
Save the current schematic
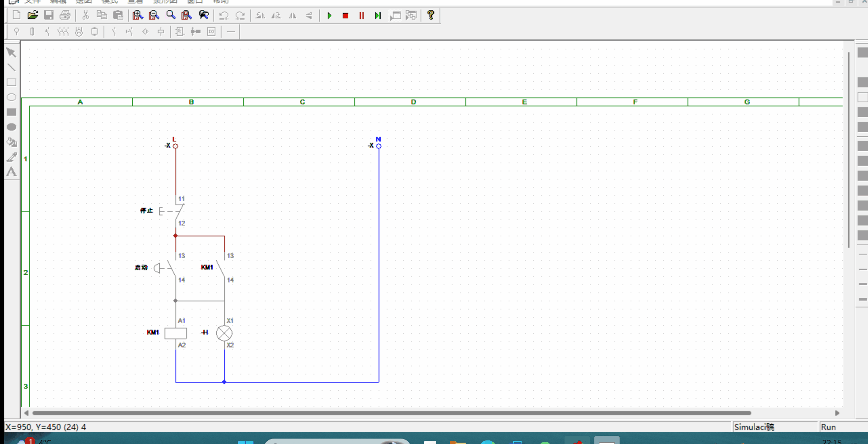[x=49, y=15]
